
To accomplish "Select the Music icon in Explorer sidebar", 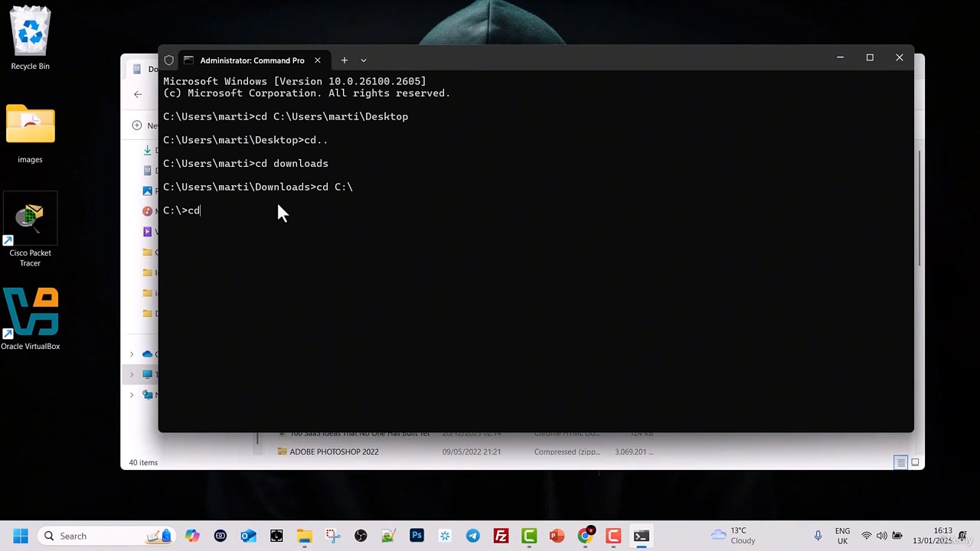I will coord(148,211).
